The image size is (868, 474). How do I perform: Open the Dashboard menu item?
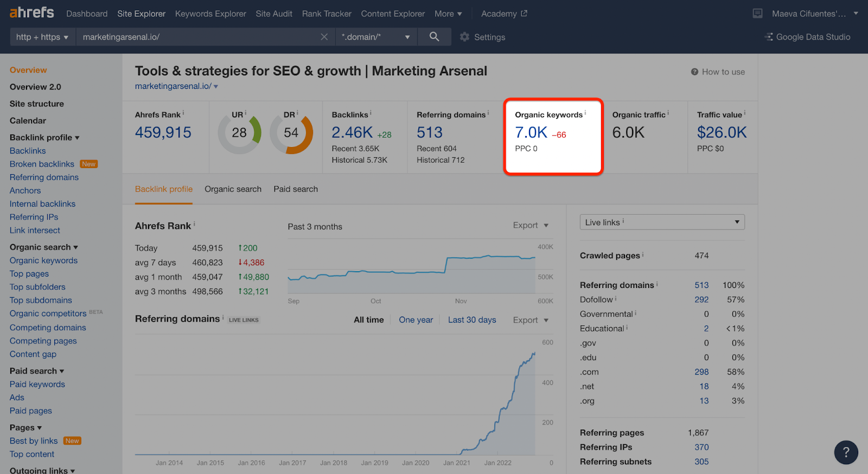pyautogui.click(x=87, y=14)
